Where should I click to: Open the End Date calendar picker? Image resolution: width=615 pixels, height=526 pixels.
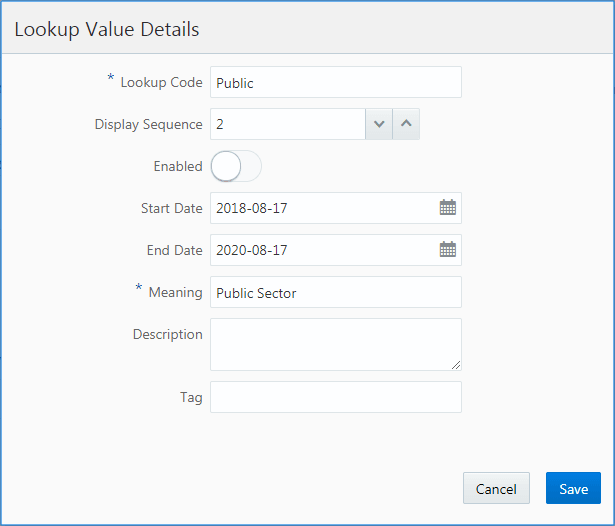point(448,250)
